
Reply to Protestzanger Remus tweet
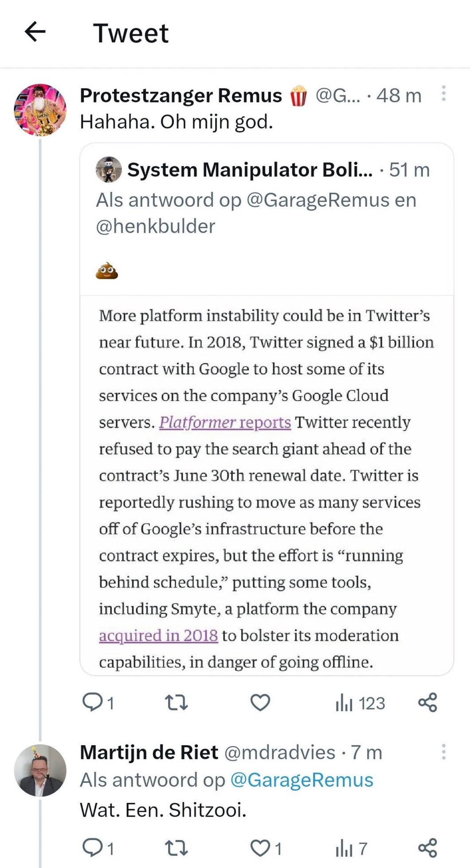(93, 702)
